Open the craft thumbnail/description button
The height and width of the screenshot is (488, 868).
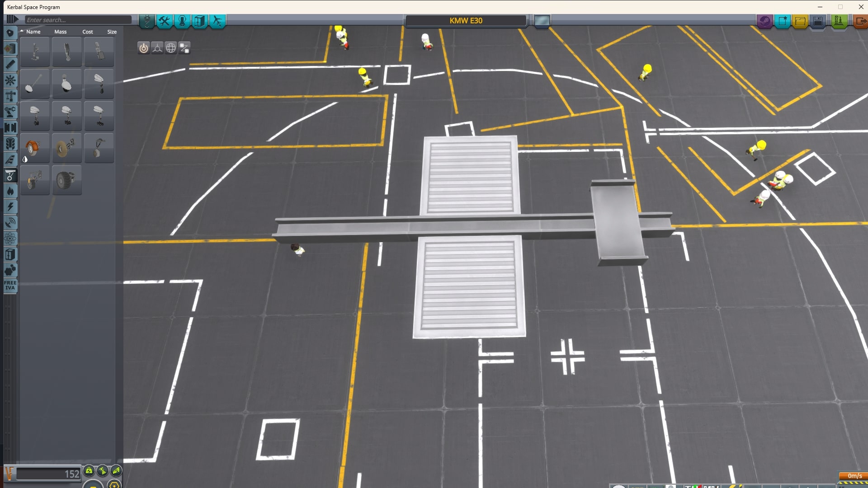point(542,21)
